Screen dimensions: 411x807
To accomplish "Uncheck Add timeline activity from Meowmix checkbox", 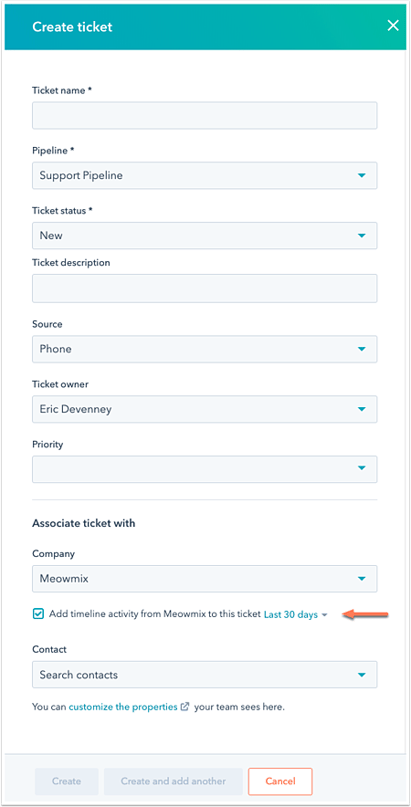I will (38, 614).
